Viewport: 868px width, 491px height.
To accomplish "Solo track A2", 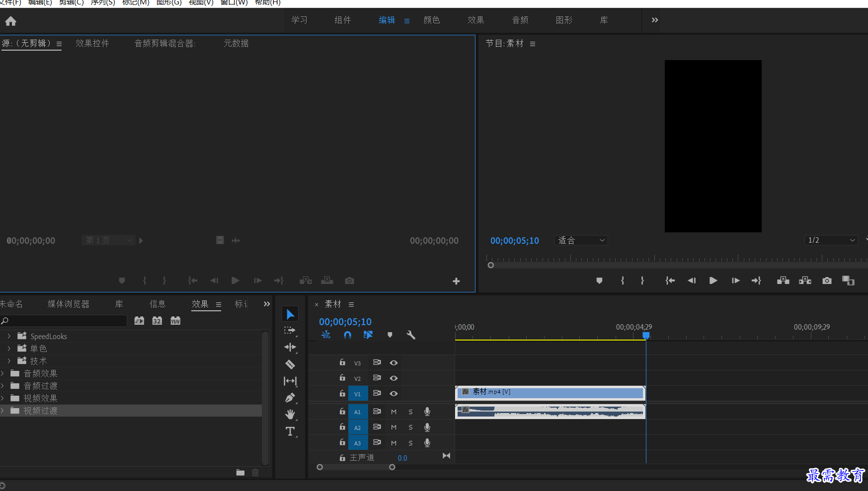I will click(410, 427).
